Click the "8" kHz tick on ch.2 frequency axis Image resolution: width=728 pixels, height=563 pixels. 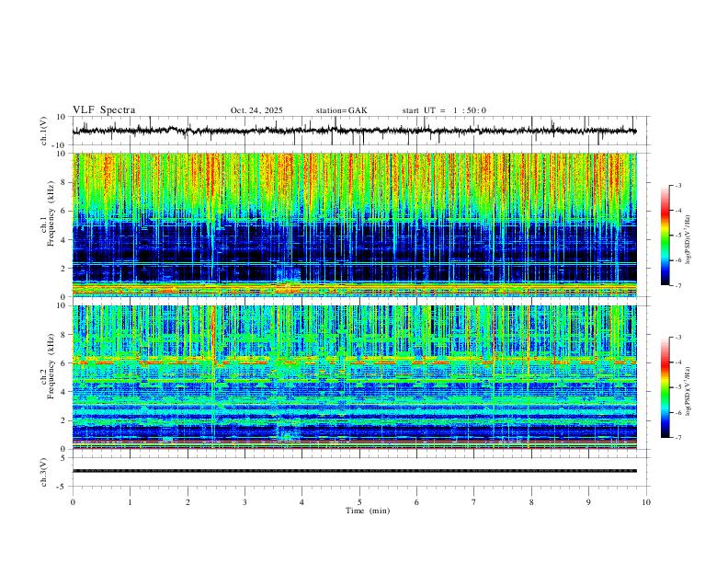coord(63,335)
